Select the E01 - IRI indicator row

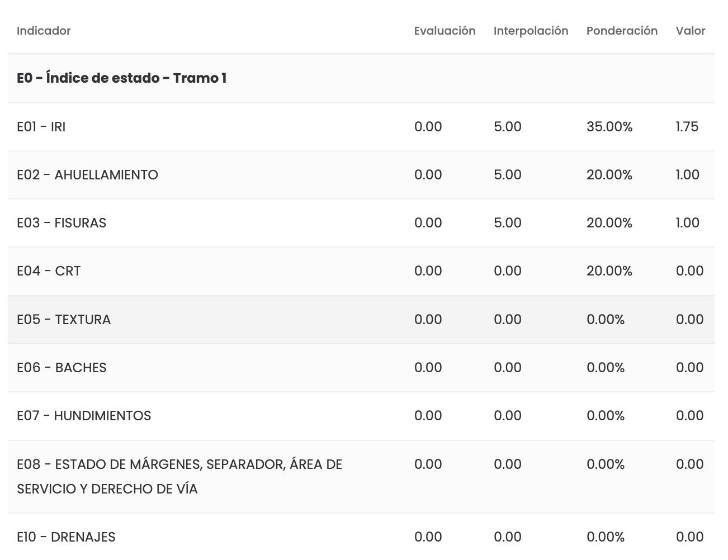point(41,127)
